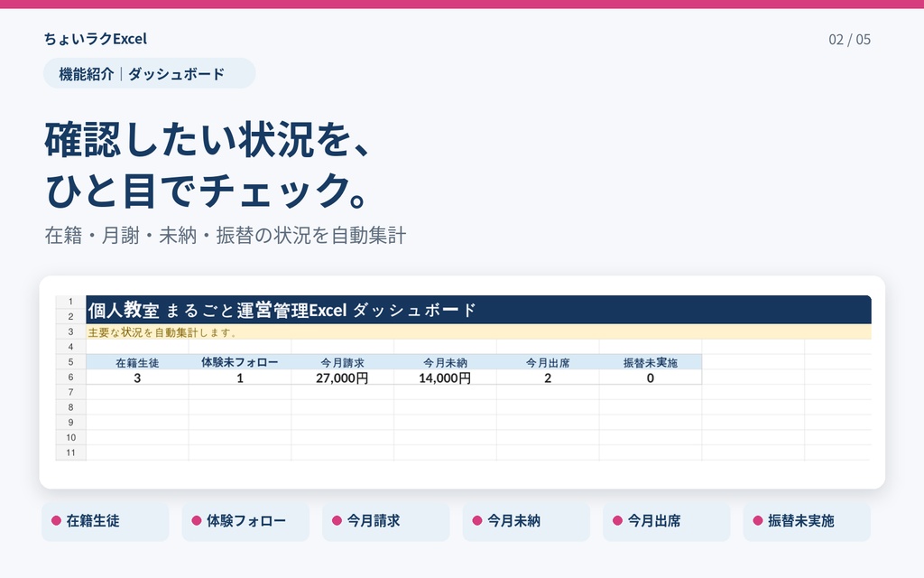Click the headline ひと目でチェック。
The image size is (924, 578).
pyautogui.click(x=208, y=191)
